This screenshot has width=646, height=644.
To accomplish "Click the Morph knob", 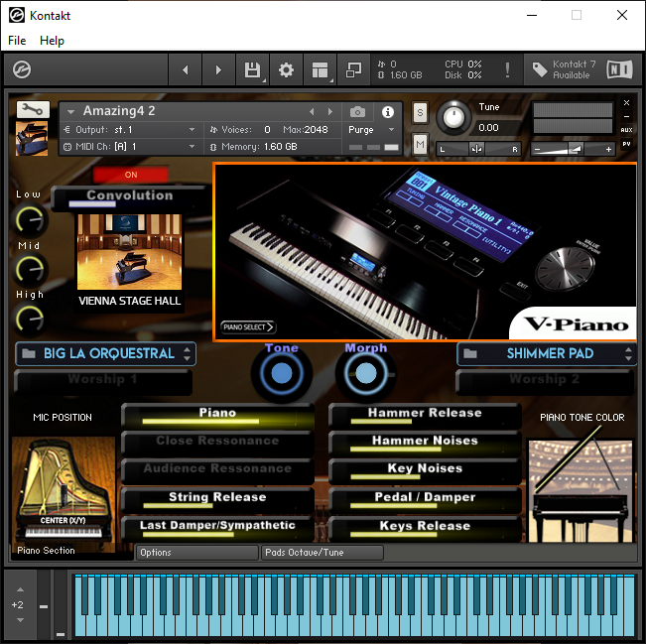I will [x=366, y=374].
